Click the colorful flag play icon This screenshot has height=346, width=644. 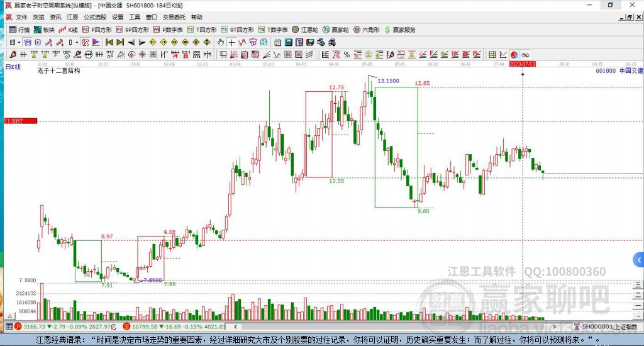tap(96, 42)
